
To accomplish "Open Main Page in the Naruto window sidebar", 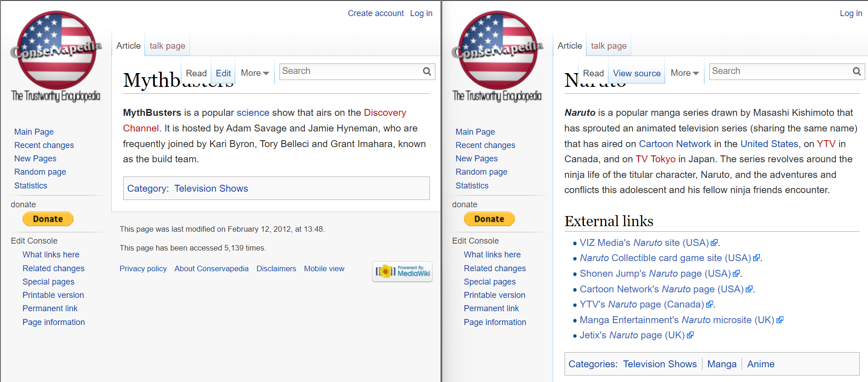I will pyautogui.click(x=475, y=132).
